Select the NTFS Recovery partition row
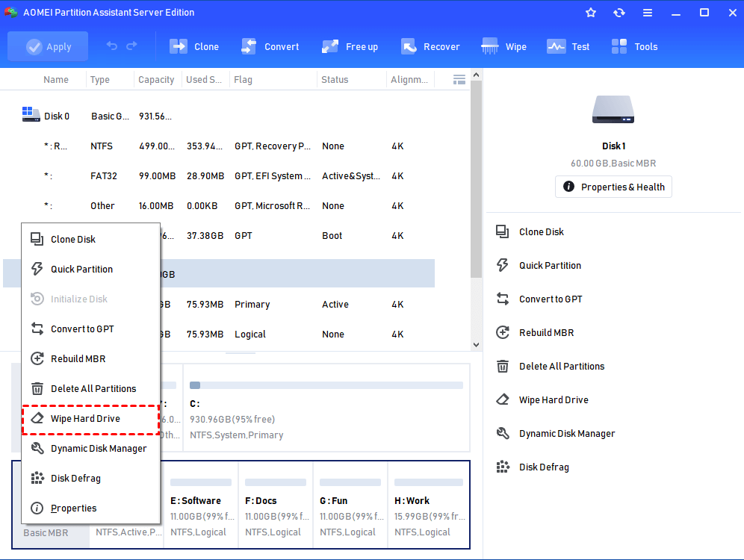The width and height of the screenshot is (744, 560). (x=219, y=146)
